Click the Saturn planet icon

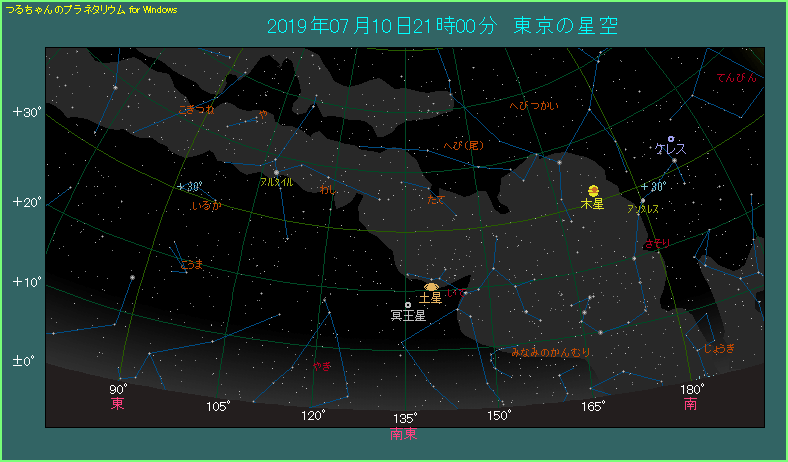click(x=431, y=286)
